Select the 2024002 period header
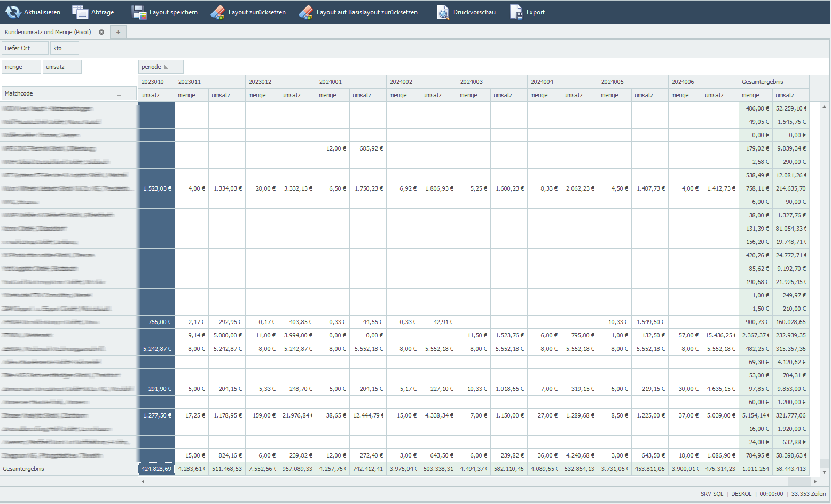Screen dimensions: 831x504 point(421,82)
